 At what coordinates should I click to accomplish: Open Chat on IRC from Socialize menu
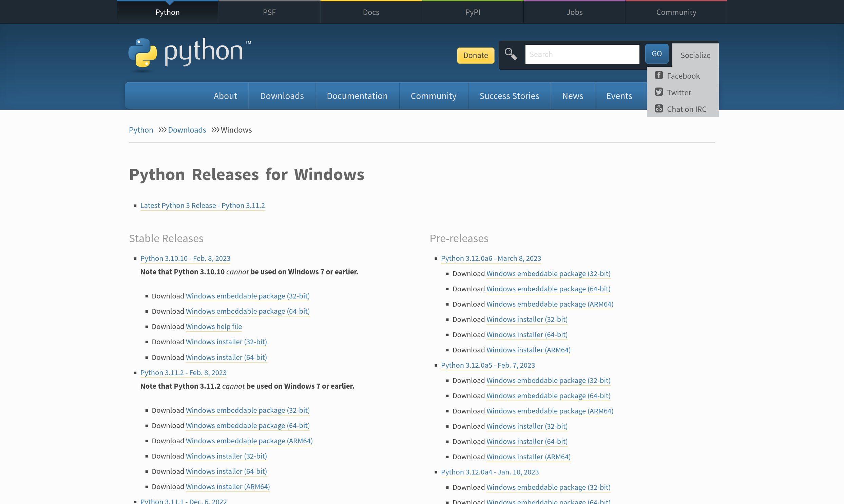(686, 109)
